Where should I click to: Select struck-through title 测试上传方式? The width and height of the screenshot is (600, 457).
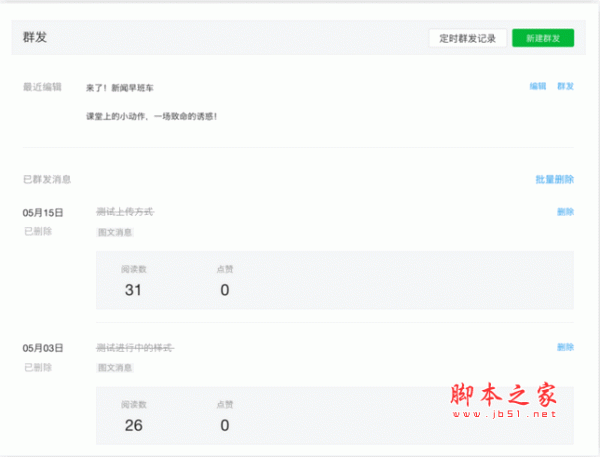click(125, 212)
